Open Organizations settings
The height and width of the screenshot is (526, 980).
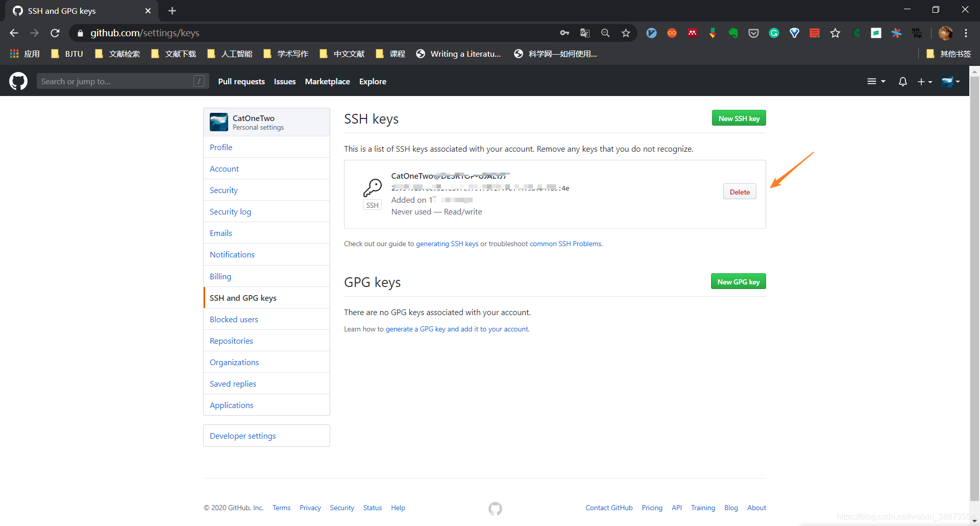266,362
